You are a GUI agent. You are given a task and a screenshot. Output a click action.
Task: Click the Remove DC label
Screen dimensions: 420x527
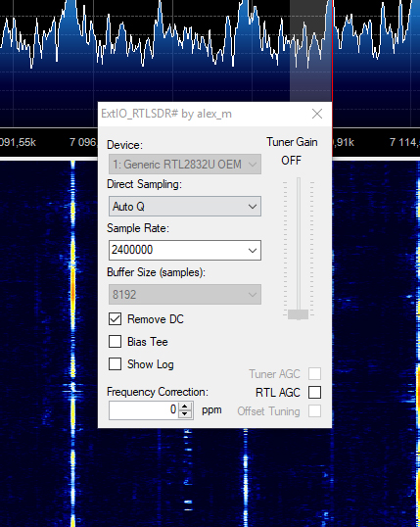(x=156, y=319)
